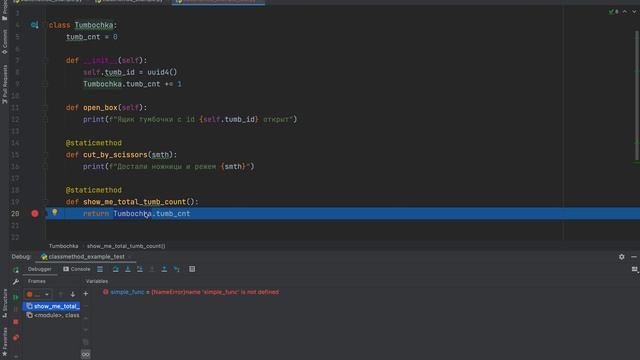The width and height of the screenshot is (640, 360).
Task: Collapse the show_me_total_tumb_count fold marker on line 19
Action: pyautogui.click(x=45, y=202)
